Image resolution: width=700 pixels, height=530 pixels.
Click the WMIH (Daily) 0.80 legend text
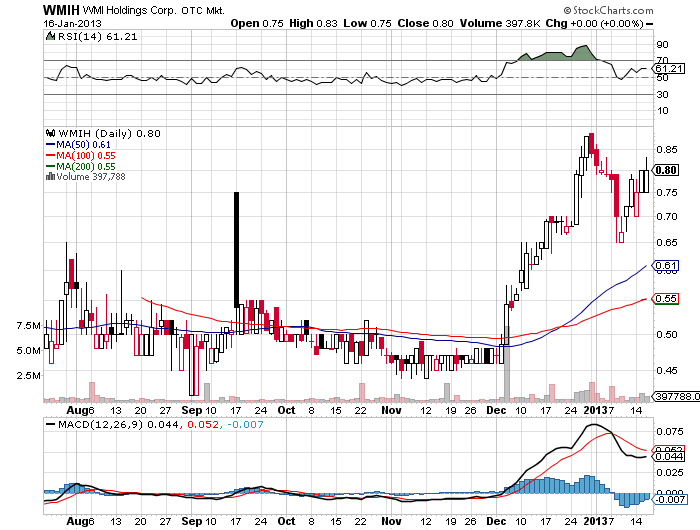pos(109,134)
